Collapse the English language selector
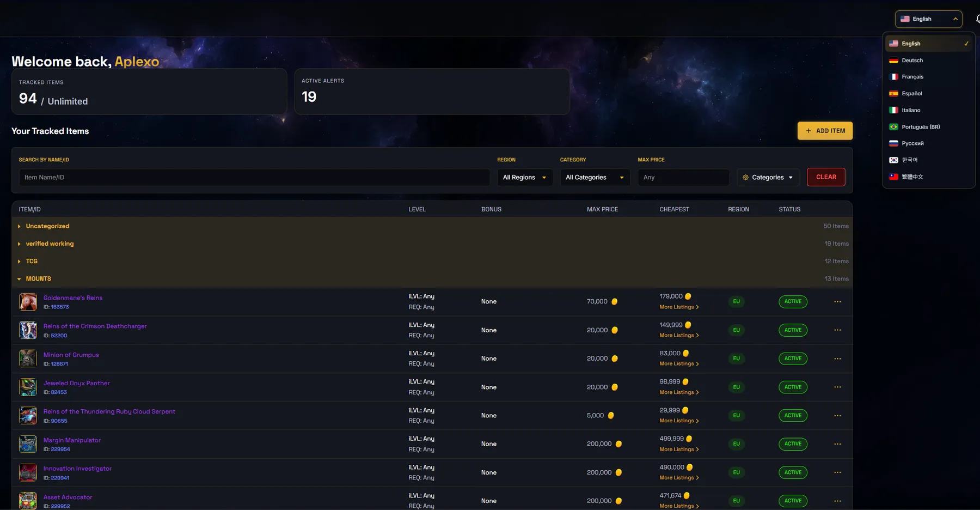The width and height of the screenshot is (980, 510). (x=929, y=19)
